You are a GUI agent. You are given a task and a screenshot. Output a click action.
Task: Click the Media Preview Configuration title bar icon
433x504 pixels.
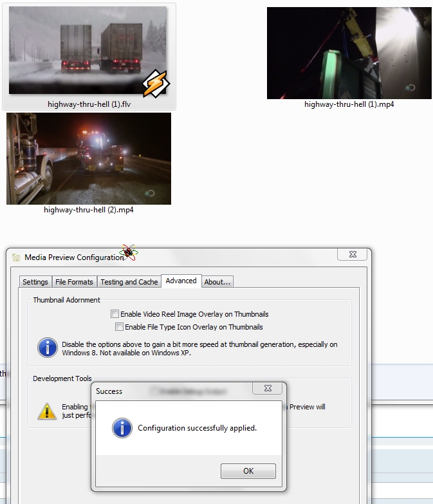click(x=16, y=257)
